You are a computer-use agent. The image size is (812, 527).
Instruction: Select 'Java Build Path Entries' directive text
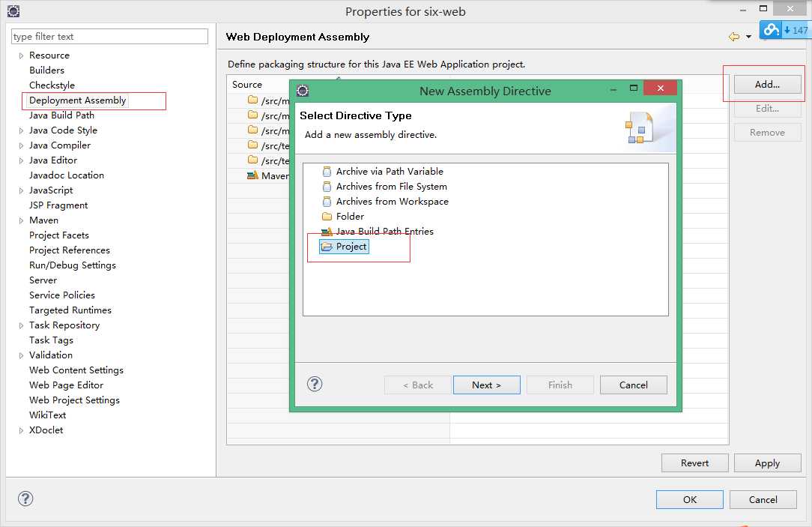pos(385,232)
